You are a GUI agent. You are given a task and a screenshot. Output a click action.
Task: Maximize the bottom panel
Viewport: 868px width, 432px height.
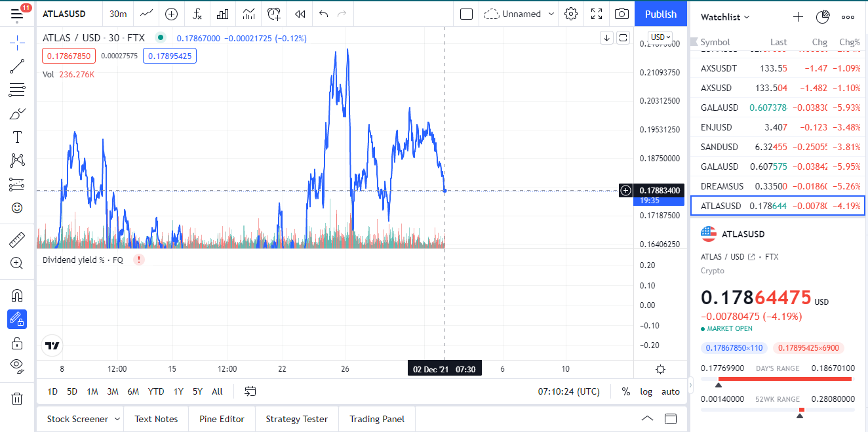click(671, 419)
